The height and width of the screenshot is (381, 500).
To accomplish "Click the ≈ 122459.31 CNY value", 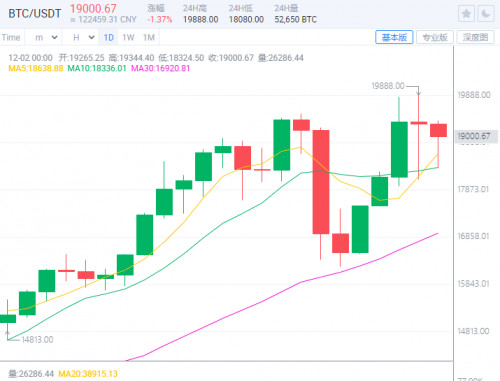I will pos(103,20).
